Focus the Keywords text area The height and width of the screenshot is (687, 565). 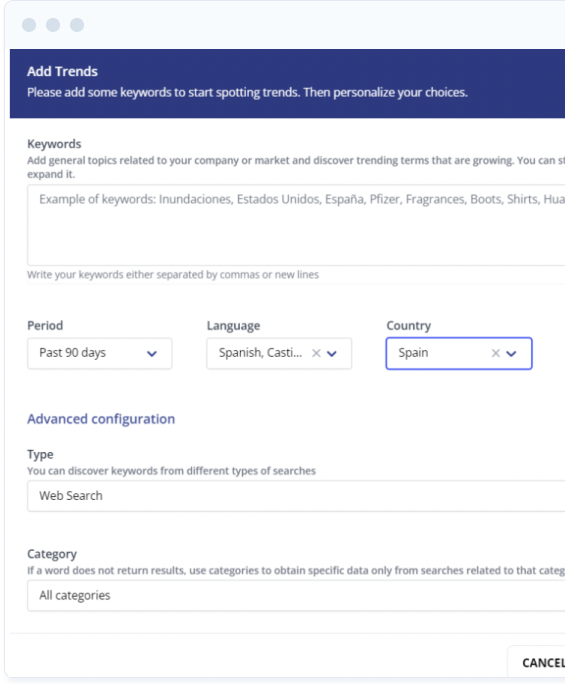pyautogui.click(x=296, y=225)
